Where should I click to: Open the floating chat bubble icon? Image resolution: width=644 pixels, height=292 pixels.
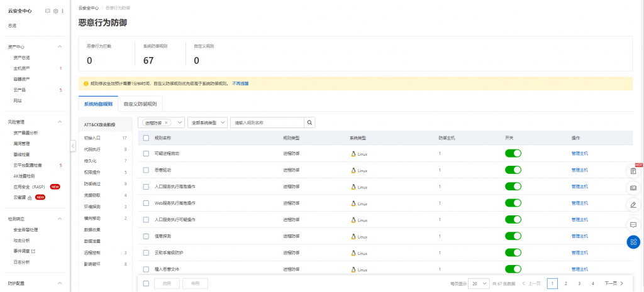coord(633,224)
